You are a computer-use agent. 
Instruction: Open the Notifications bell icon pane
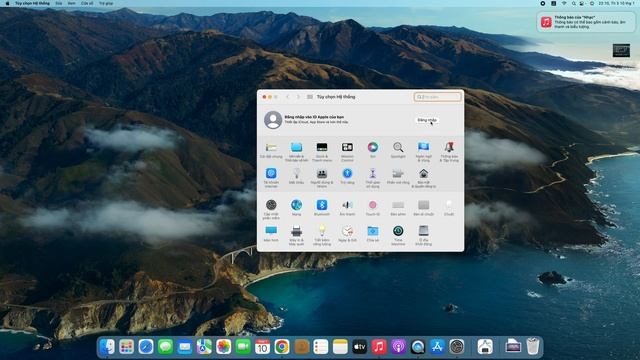[449, 147]
